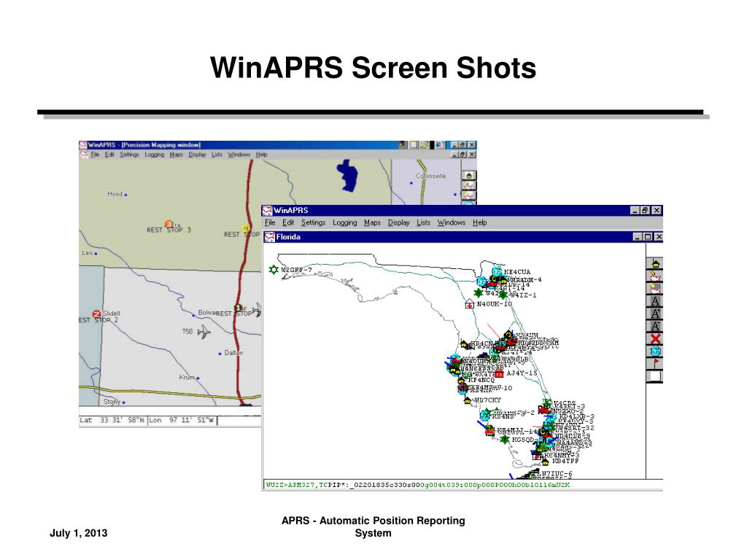Open the Display menu in the Precision Mapping window
The height and width of the screenshot is (560, 747).
click(197, 155)
